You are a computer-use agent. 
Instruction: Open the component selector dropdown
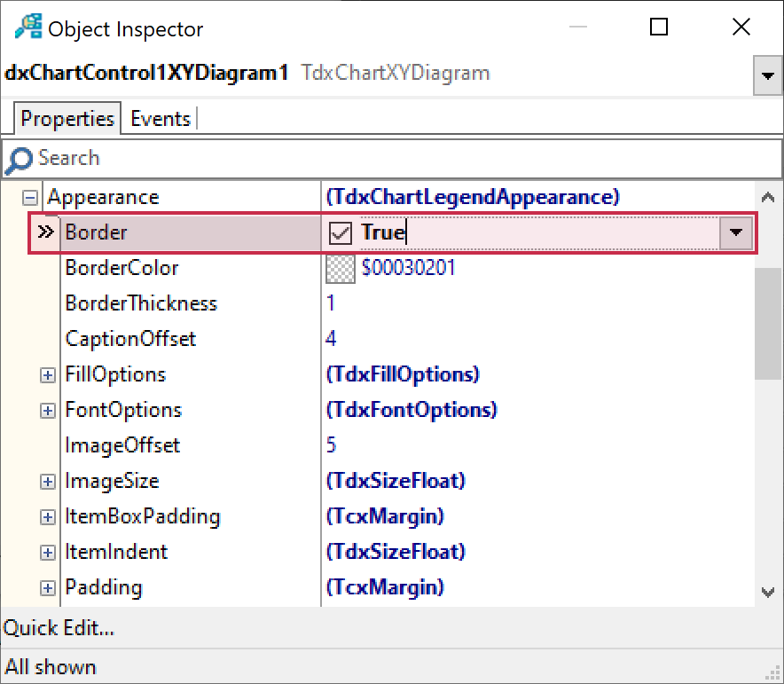(x=767, y=76)
